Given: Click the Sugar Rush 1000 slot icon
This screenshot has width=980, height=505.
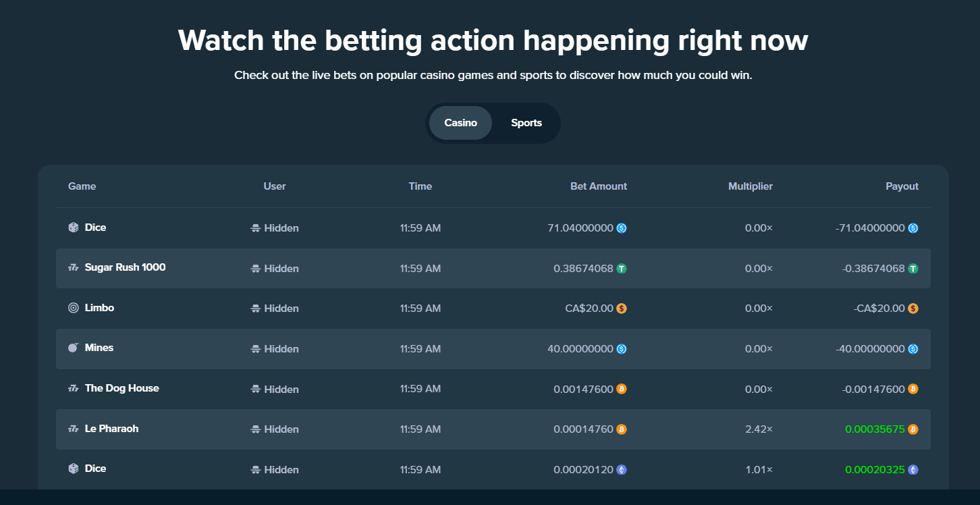Looking at the screenshot, I should [74, 267].
